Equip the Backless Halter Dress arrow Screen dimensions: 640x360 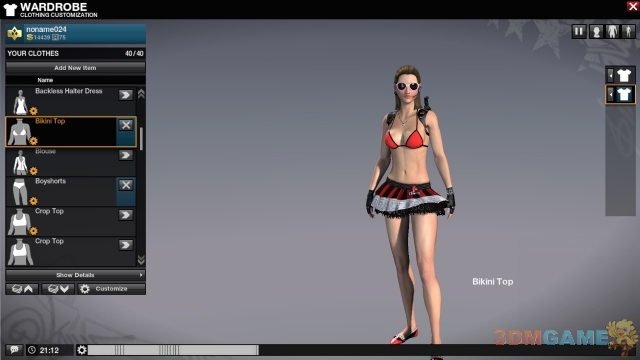click(126, 95)
